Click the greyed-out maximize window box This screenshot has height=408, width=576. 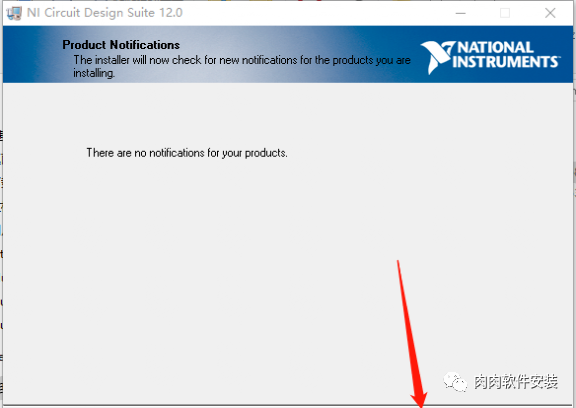505,13
